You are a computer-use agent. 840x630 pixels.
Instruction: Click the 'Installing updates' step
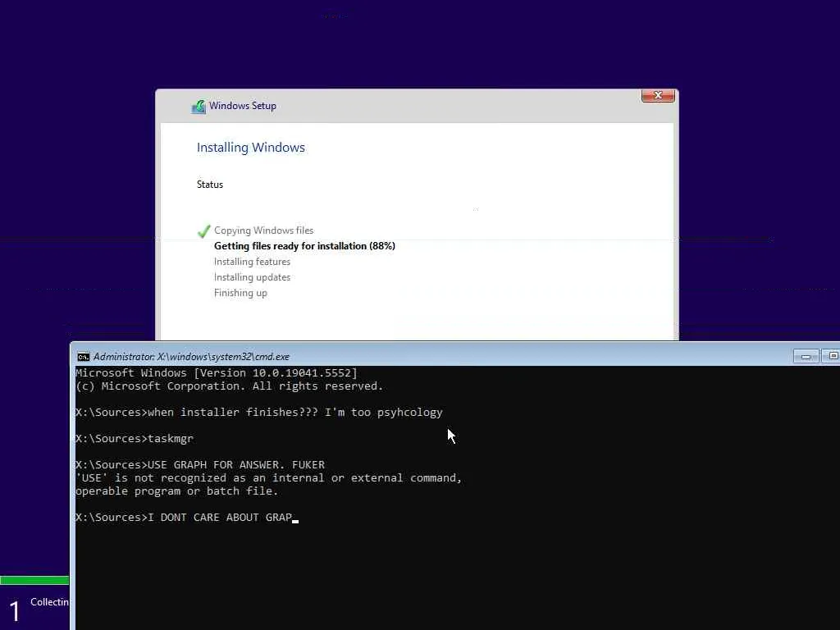(252, 277)
